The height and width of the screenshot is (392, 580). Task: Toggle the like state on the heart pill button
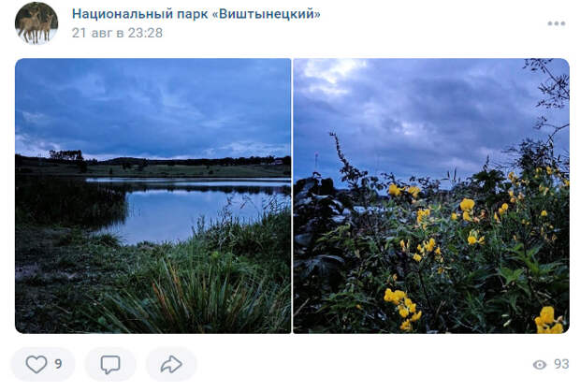tap(43, 364)
